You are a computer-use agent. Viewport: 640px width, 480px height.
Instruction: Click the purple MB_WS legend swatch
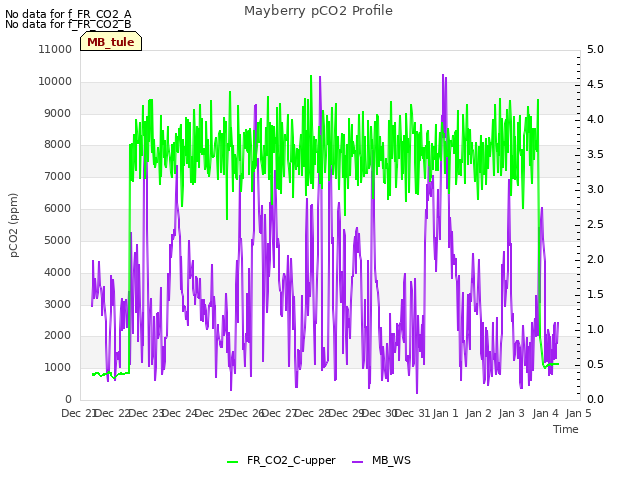pos(357,462)
